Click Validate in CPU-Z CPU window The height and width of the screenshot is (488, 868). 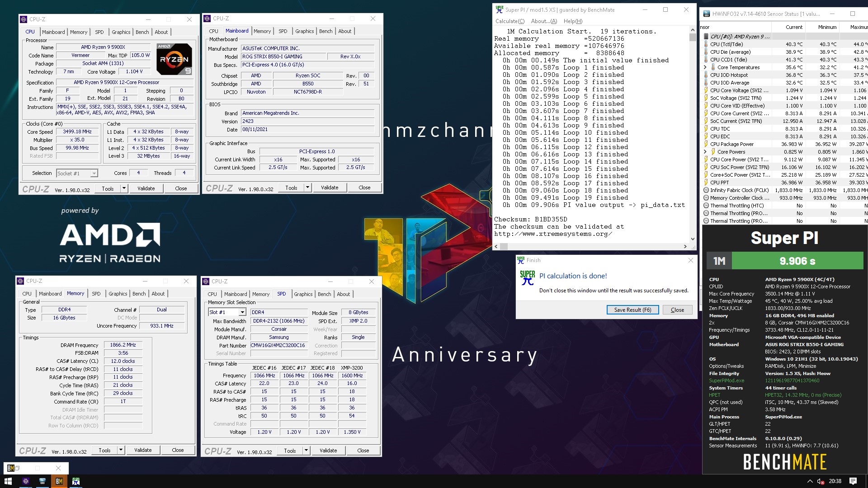pyautogui.click(x=146, y=188)
